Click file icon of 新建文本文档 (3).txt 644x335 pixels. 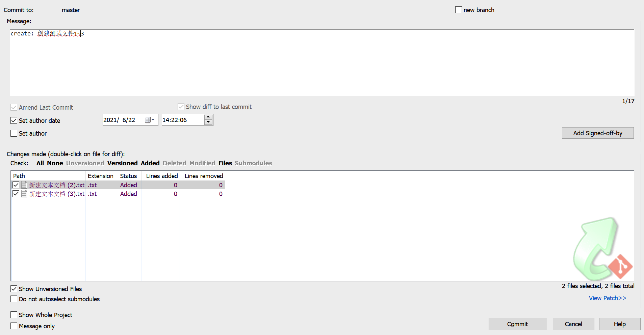pos(24,194)
